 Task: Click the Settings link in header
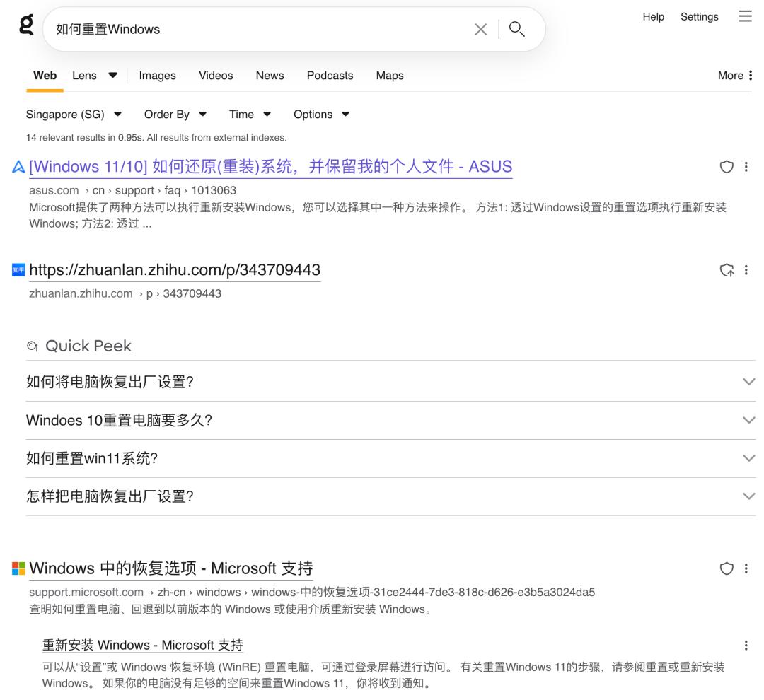pos(699,17)
